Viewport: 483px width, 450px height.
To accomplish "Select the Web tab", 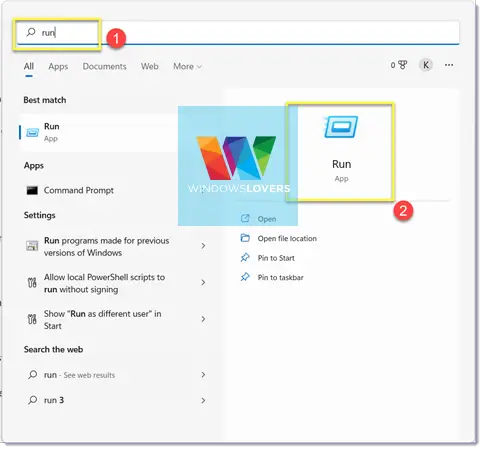I will (149, 66).
